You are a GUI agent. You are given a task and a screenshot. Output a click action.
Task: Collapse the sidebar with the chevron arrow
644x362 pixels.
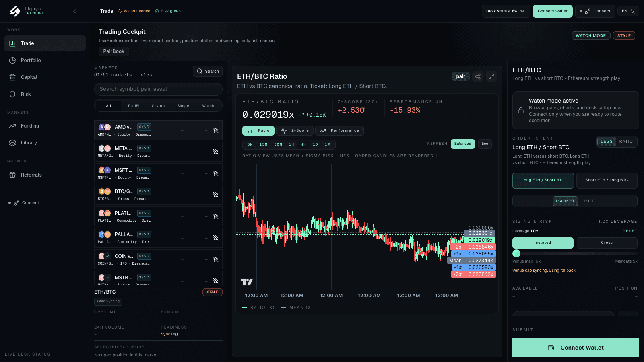[74, 11]
